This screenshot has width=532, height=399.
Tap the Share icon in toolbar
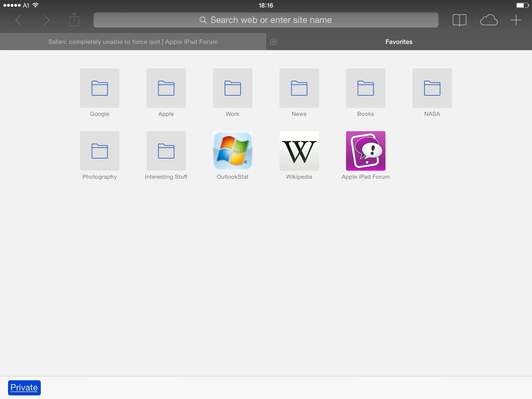tap(74, 20)
